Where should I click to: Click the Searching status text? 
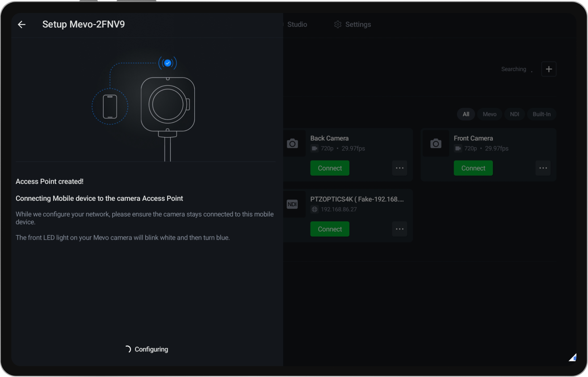(513, 69)
